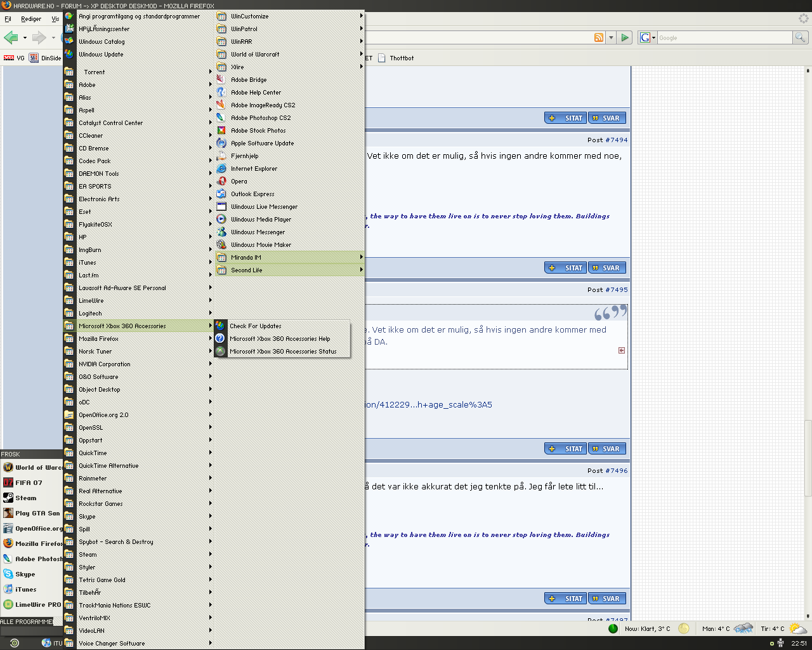Click weather status Nuw: Klart 3° C
Screen dimensions: 812x650
[648, 629]
